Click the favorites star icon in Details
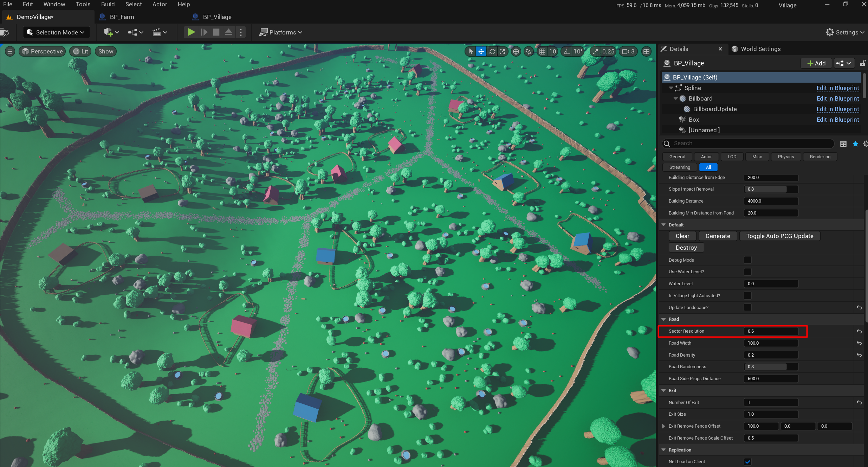Image resolution: width=868 pixels, height=467 pixels. click(855, 143)
